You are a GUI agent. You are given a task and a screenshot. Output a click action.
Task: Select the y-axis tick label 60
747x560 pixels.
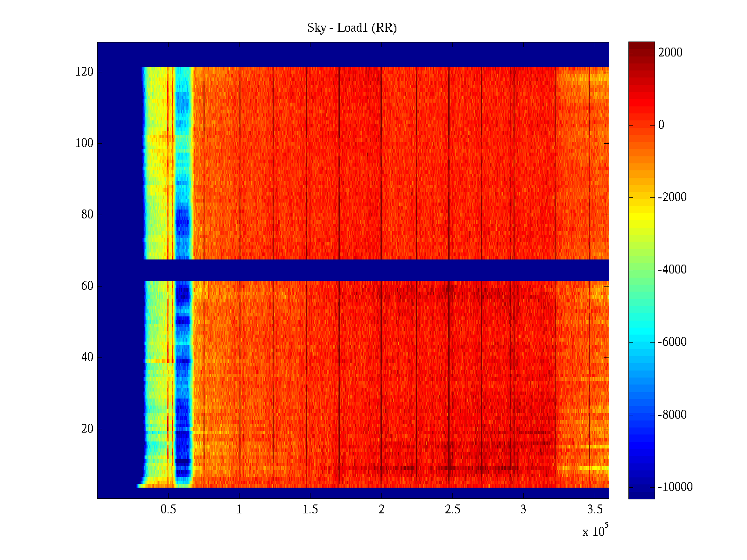[87, 286]
